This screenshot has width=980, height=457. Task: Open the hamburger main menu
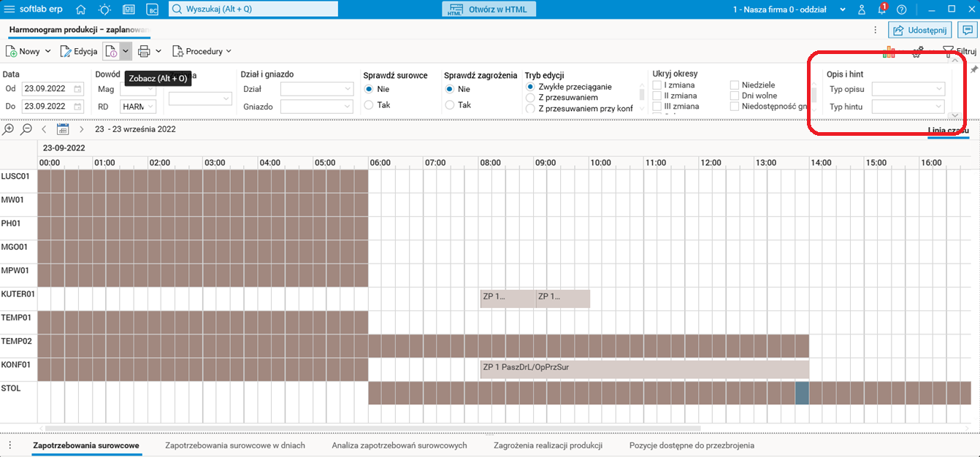[x=9, y=9]
